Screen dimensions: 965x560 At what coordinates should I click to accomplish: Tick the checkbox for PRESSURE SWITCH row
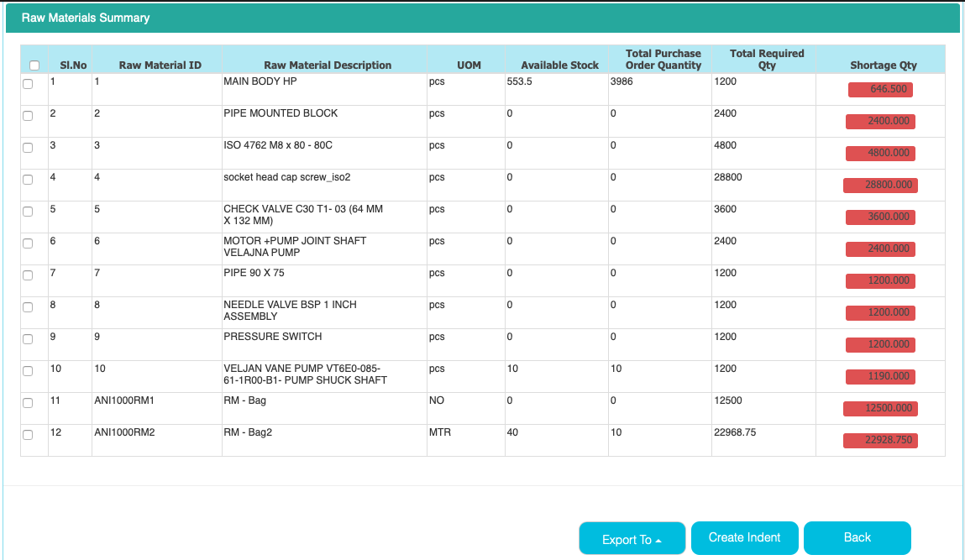28,339
